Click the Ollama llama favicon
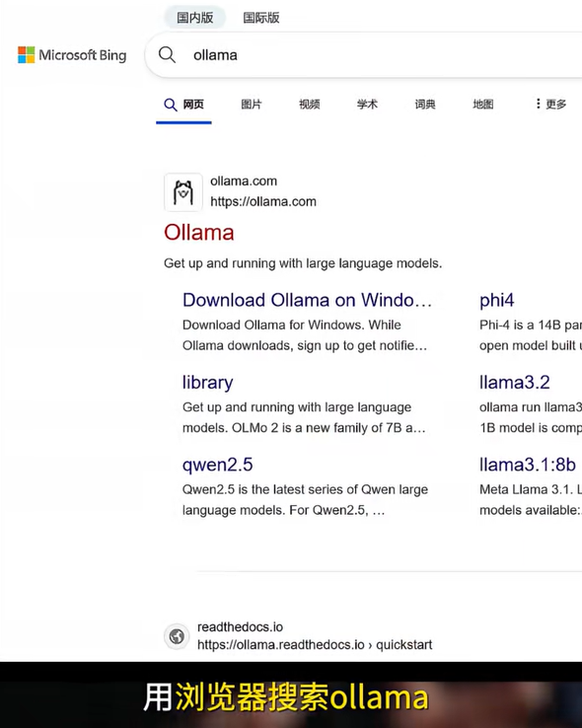The height and width of the screenshot is (728, 582). (183, 192)
